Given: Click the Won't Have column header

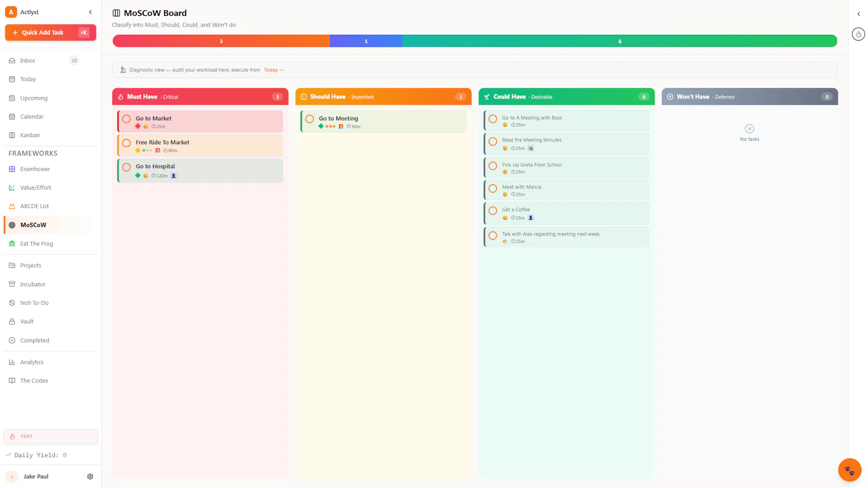Looking at the screenshot, I should pos(750,97).
